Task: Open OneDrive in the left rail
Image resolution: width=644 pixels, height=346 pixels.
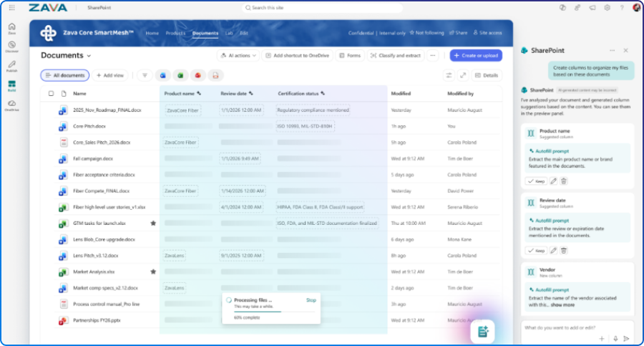Action: [12, 106]
